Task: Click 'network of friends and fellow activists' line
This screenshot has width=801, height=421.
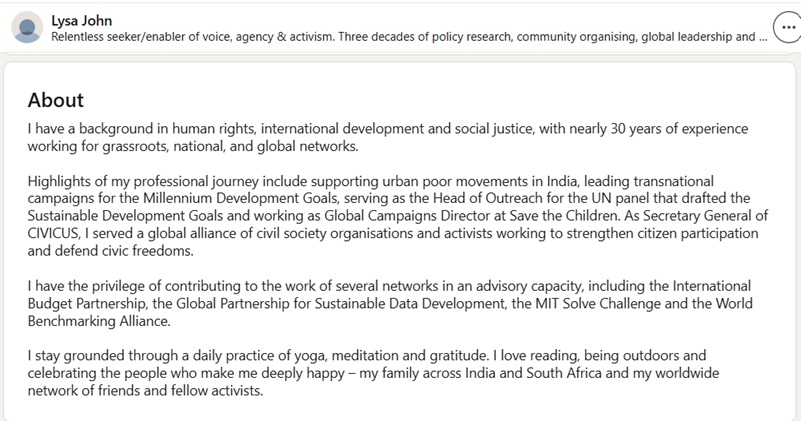Action: pyautogui.click(x=145, y=391)
